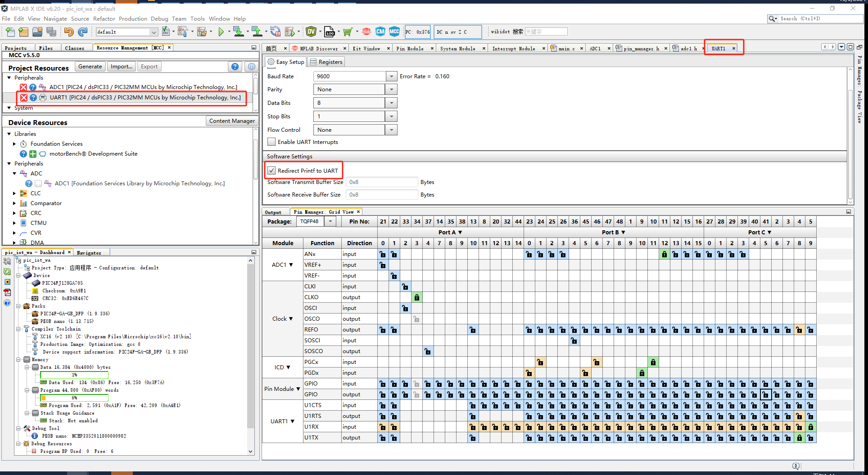
Task: Open the Parity dropdown
Action: (x=392, y=90)
